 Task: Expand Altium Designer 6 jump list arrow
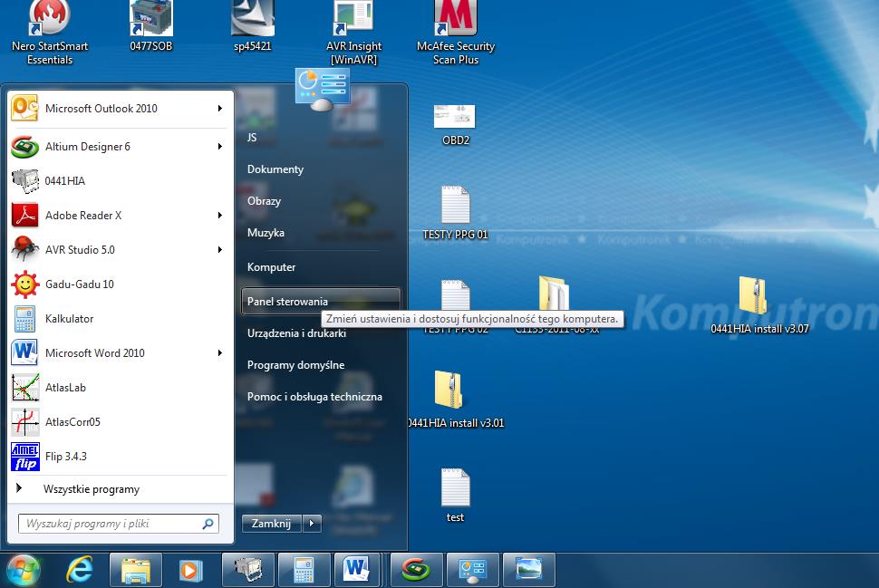click(x=220, y=146)
